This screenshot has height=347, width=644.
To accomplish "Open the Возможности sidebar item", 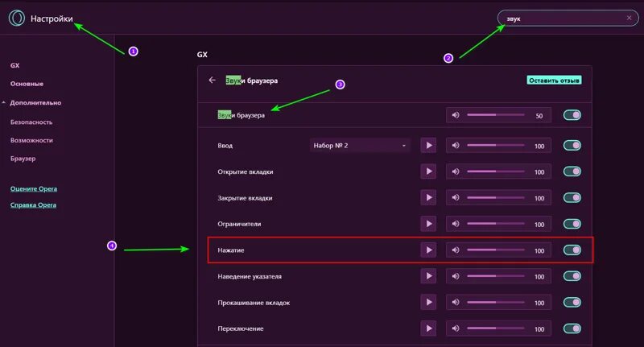I will (31, 140).
